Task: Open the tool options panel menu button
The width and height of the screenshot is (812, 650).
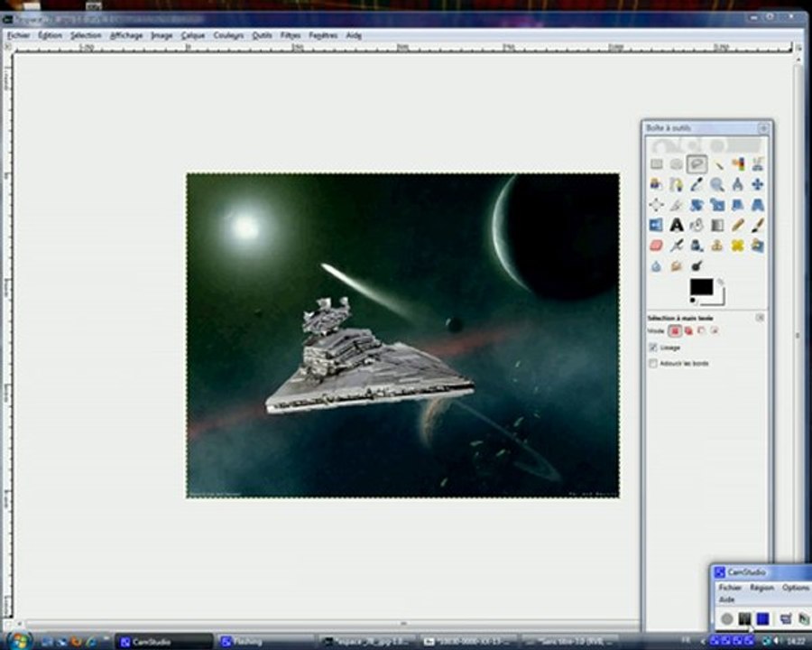Action: coord(761,318)
